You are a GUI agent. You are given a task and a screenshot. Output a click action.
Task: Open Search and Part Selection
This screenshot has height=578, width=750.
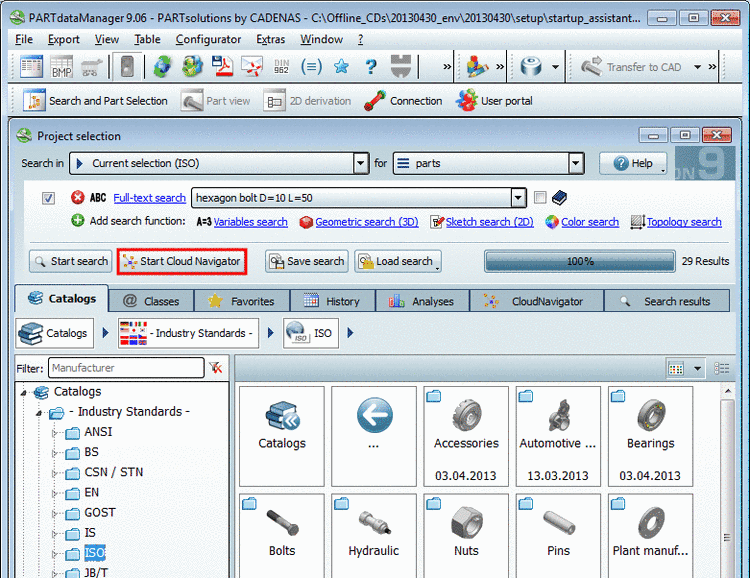pyautogui.click(x=95, y=101)
